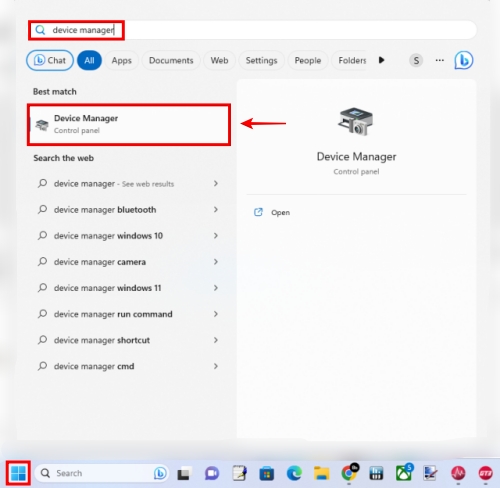The width and height of the screenshot is (500, 488).
Task: Click the magnifier icon in search field
Action: [40, 30]
